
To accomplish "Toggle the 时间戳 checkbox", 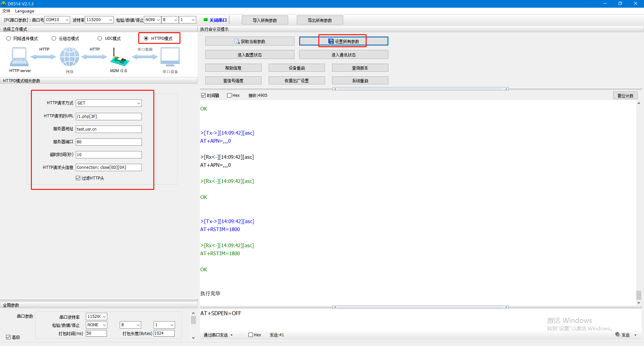I will click(203, 95).
